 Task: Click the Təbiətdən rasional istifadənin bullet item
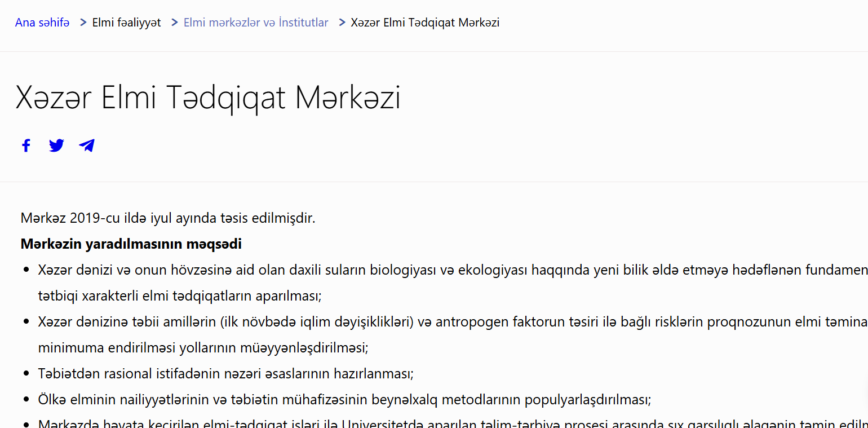tap(225, 374)
